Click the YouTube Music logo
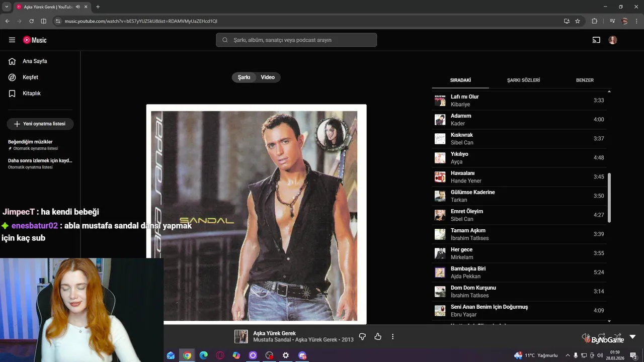644x362 pixels. [x=35, y=40]
